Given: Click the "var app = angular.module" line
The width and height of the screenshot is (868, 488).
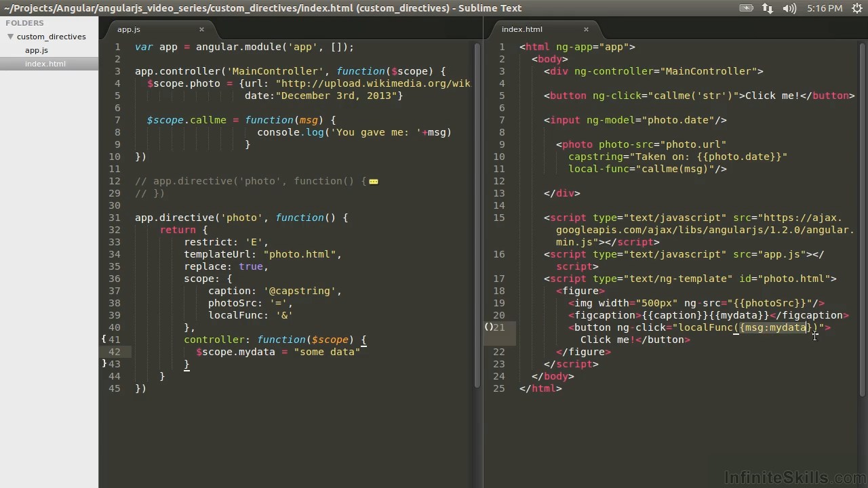Looking at the screenshot, I should (x=244, y=47).
